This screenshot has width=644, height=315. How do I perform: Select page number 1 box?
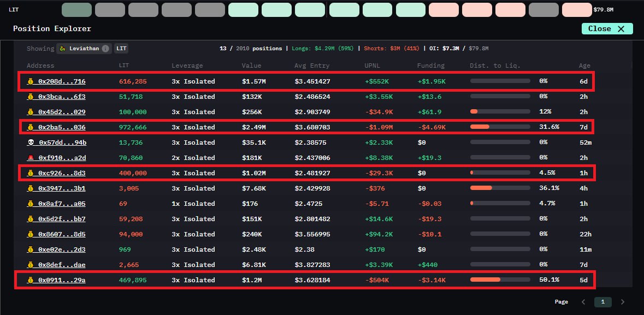tap(602, 302)
